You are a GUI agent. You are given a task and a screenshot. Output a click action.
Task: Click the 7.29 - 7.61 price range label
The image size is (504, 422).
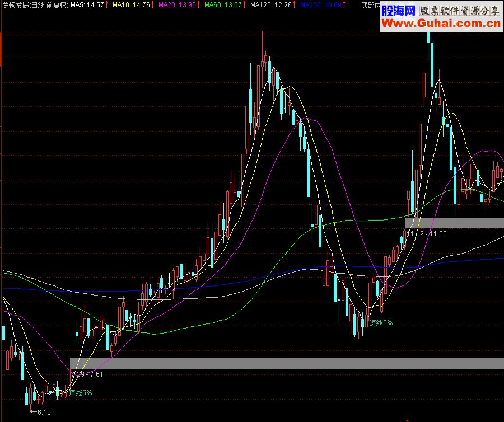(x=87, y=374)
